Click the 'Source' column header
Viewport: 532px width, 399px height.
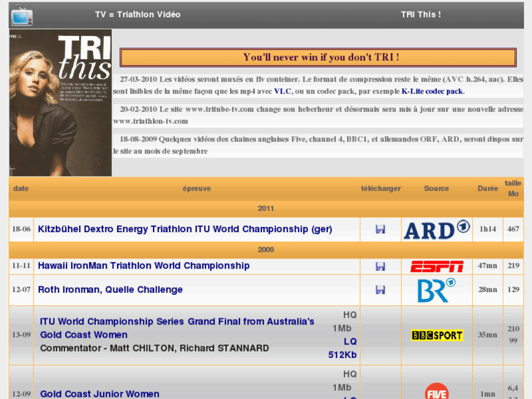(436, 188)
